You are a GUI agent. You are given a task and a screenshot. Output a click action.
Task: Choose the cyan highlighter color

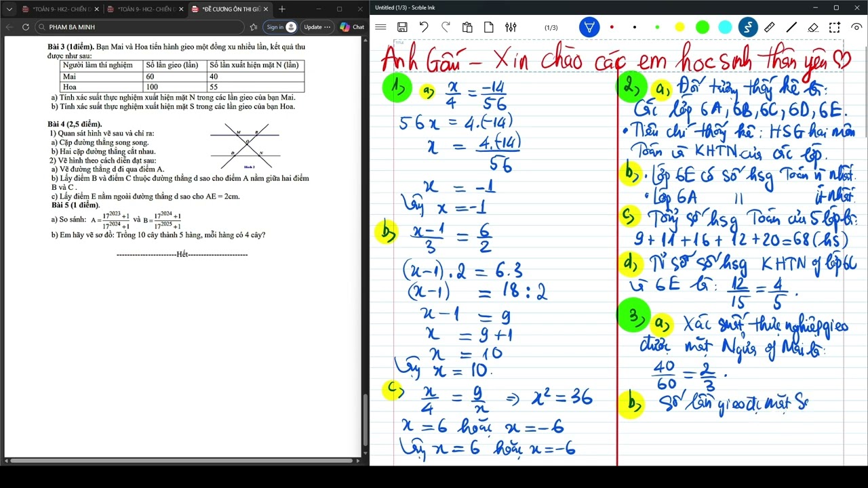click(x=725, y=27)
